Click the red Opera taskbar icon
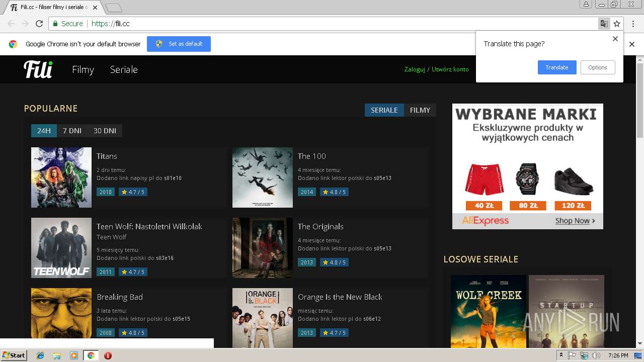Viewport: 644px width, 362px height. (x=108, y=355)
